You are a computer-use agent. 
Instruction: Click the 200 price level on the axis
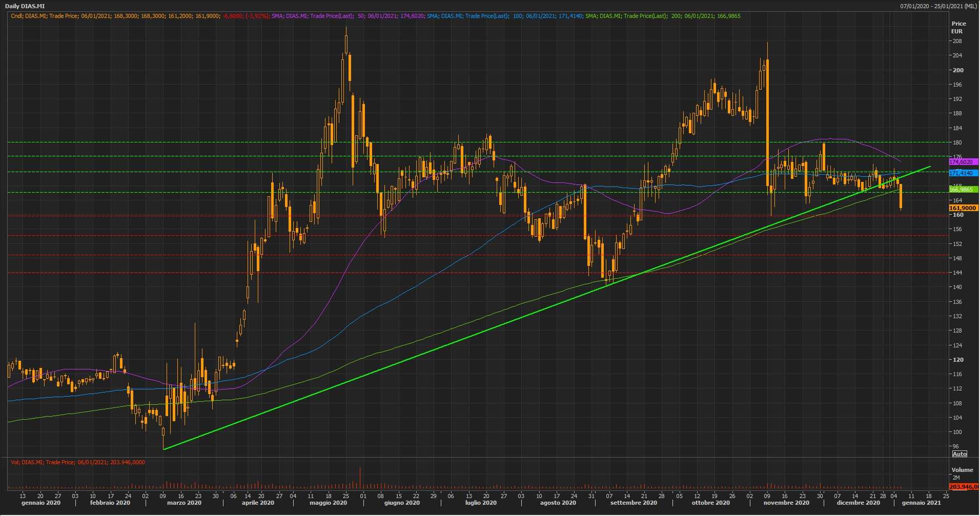[x=957, y=70]
